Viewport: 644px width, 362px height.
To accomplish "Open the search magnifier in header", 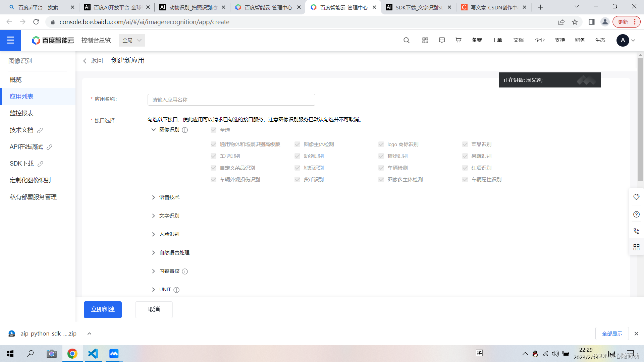I will pyautogui.click(x=407, y=40).
